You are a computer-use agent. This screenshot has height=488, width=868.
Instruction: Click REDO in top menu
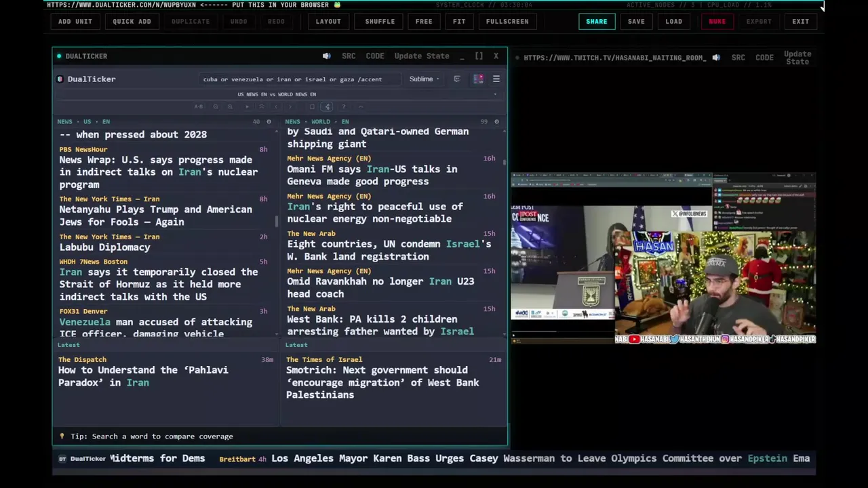pos(276,22)
